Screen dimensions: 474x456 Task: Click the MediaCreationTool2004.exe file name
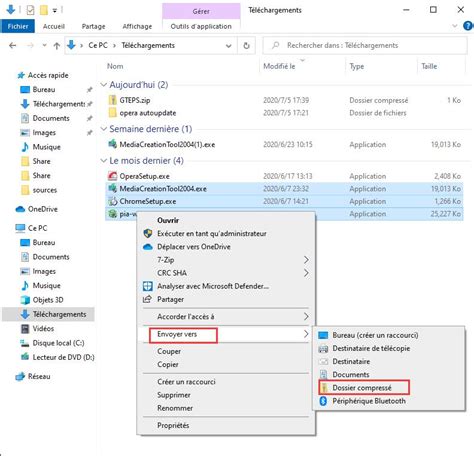point(163,189)
